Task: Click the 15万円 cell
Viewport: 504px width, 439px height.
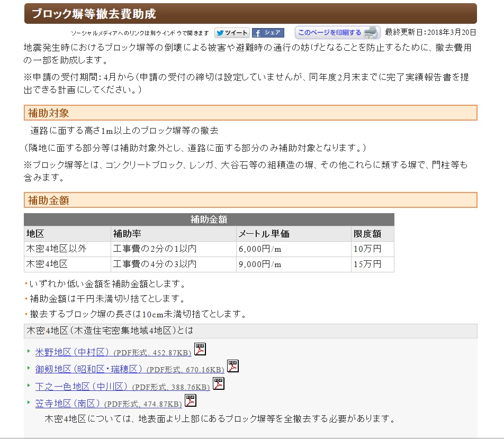Action: pos(373,264)
